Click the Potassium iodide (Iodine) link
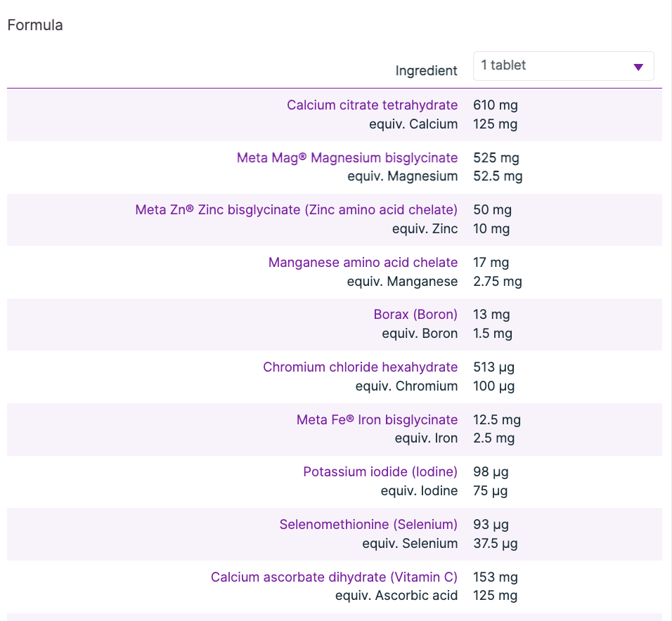The width and height of the screenshot is (672, 621). tap(380, 472)
